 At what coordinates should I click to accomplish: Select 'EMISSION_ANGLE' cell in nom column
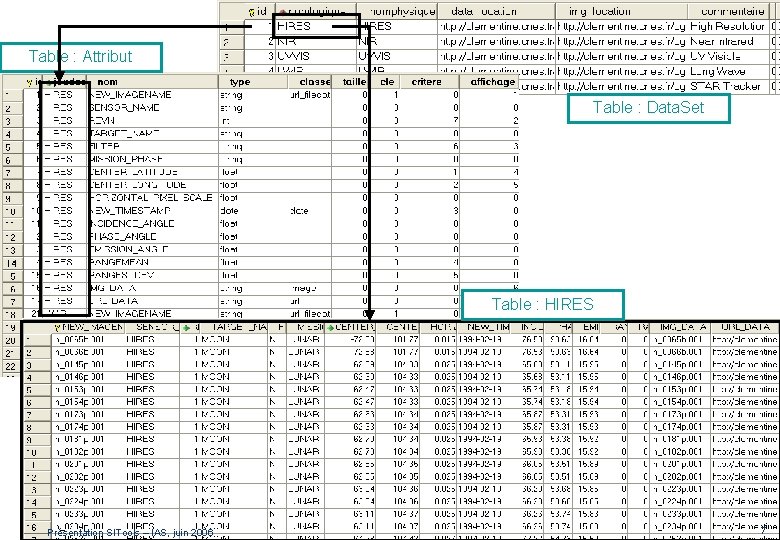point(153,249)
